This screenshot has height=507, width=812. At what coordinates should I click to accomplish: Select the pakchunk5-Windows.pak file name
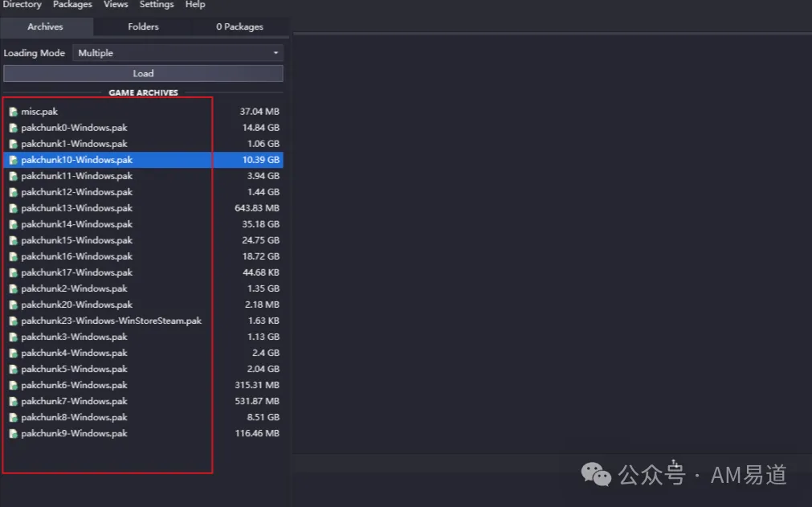(x=74, y=370)
